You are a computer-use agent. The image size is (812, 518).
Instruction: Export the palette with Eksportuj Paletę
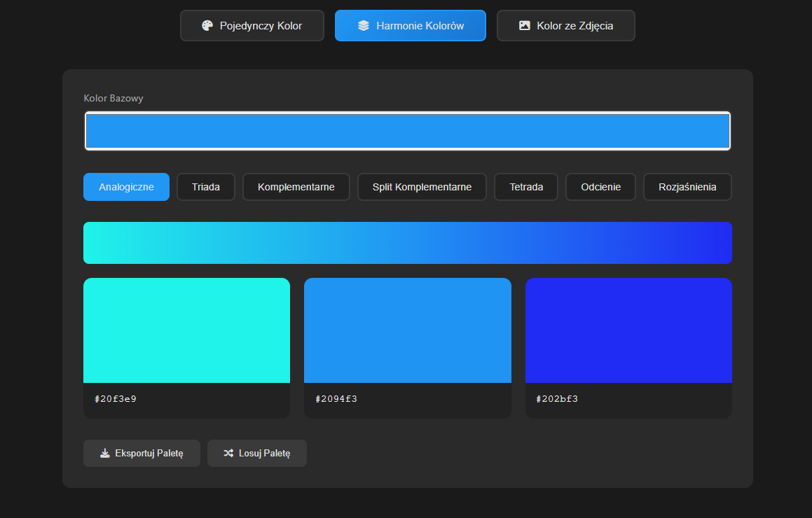click(142, 454)
